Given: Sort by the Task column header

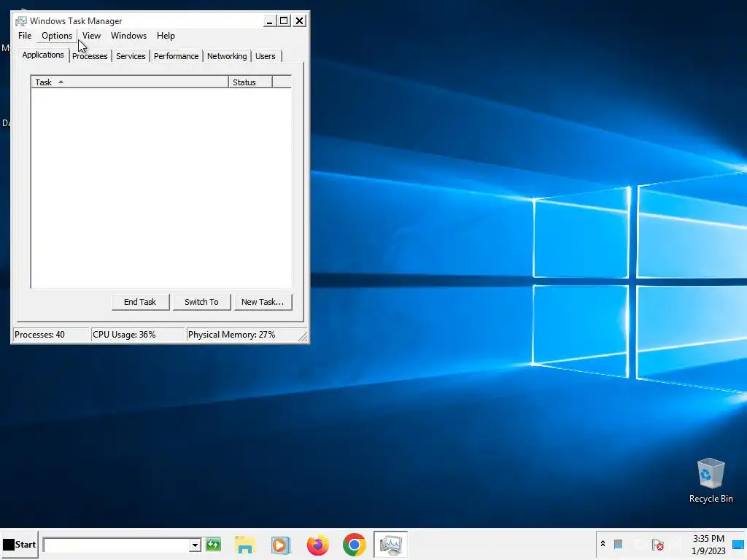Looking at the screenshot, I should pyautogui.click(x=130, y=82).
